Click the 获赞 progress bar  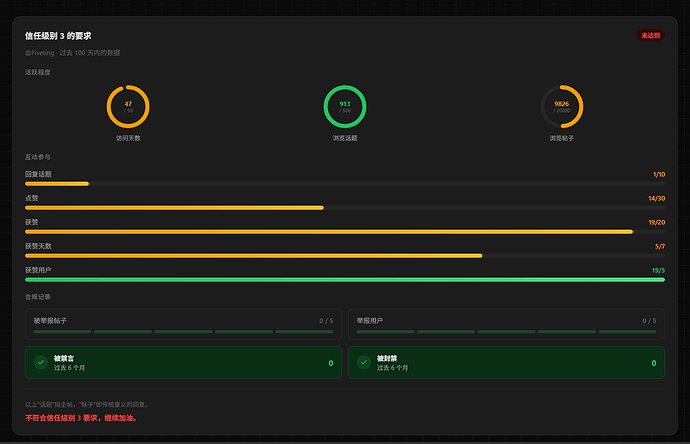click(345, 232)
